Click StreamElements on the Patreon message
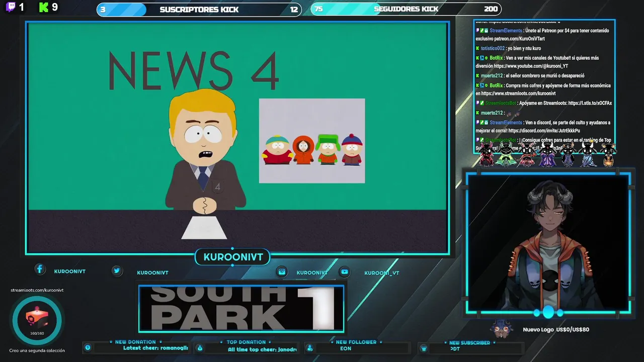 (506, 31)
